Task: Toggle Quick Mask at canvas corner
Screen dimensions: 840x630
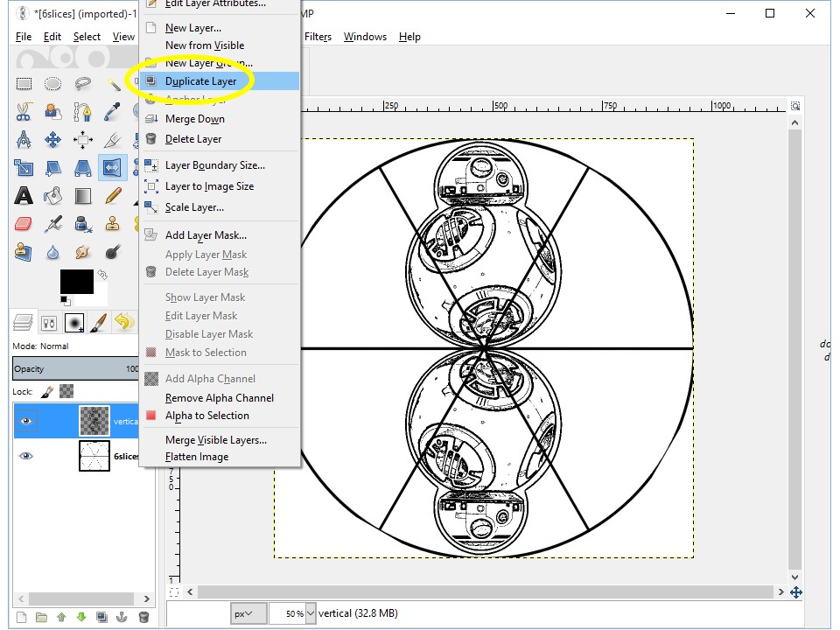Action: [174, 592]
